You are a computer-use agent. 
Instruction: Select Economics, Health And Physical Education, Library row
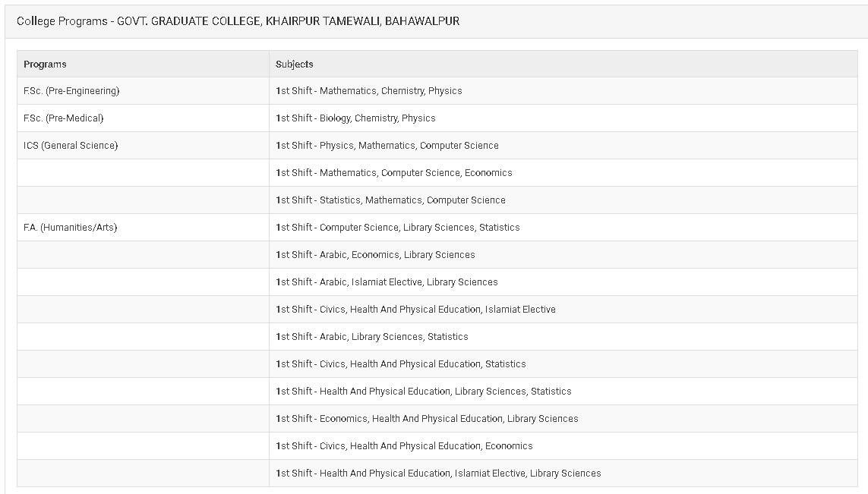pos(563,418)
